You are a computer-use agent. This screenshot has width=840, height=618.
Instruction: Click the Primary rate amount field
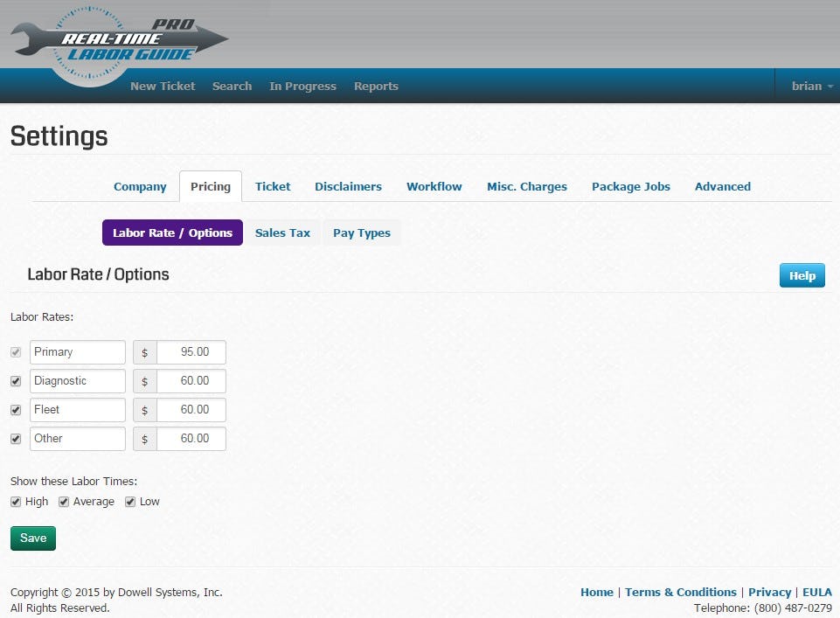[x=191, y=351]
